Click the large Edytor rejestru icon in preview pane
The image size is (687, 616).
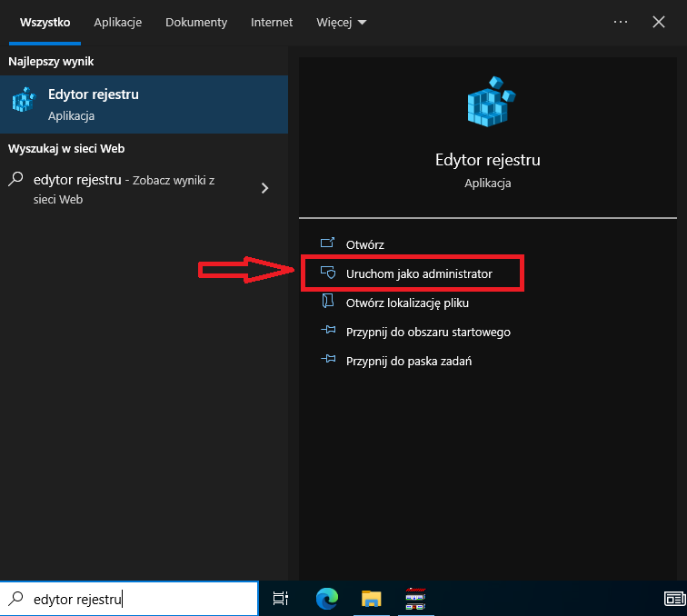coord(487,100)
